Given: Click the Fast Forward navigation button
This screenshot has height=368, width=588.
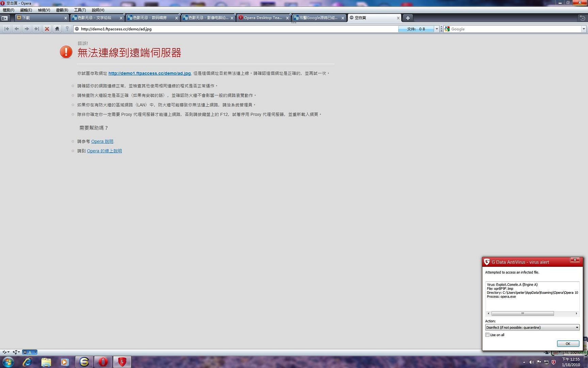Looking at the screenshot, I should pos(37,29).
